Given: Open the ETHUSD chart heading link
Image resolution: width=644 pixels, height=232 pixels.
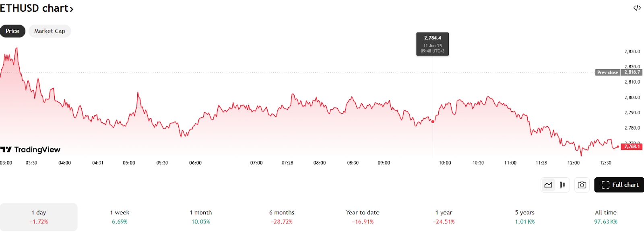Looking at the screenshot, I should (x=37, y=8).
